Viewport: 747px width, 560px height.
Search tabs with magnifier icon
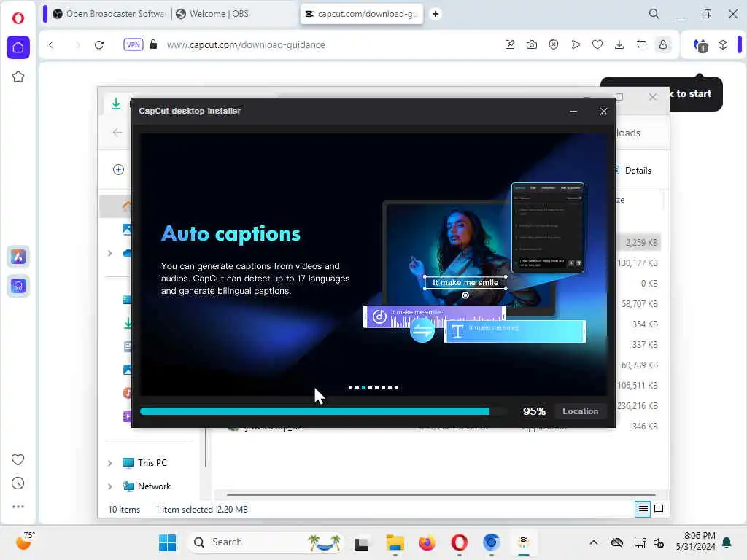pos(654,14)
